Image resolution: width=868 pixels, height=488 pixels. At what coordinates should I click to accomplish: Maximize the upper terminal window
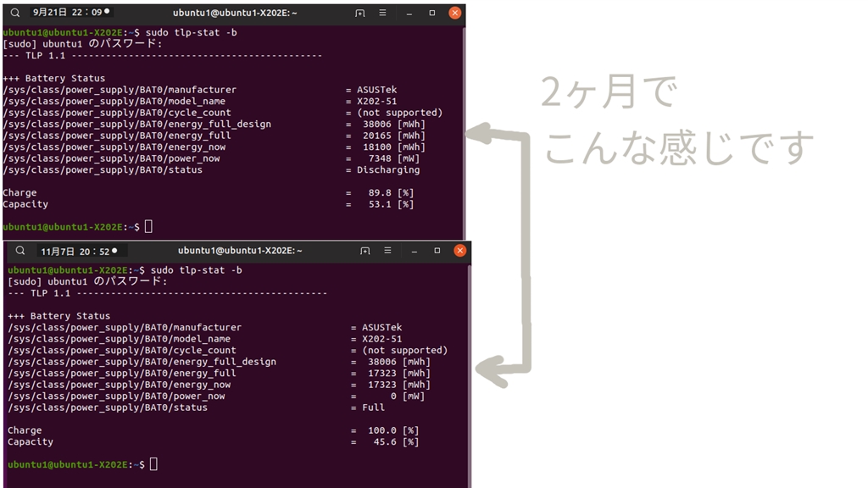coord(431,13)
